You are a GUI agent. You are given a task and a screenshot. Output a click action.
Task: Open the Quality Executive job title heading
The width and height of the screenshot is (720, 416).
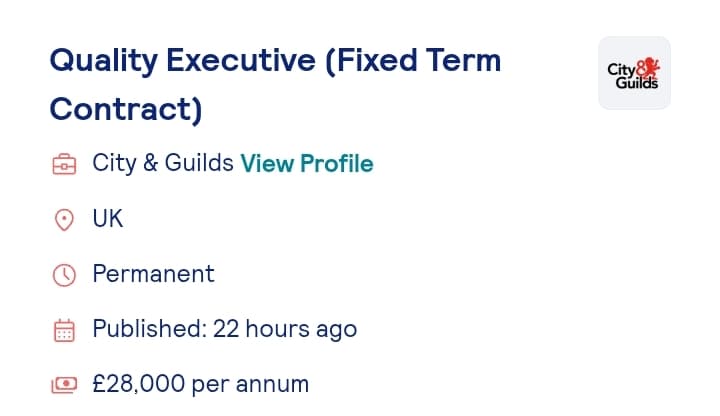pos(275,85)
